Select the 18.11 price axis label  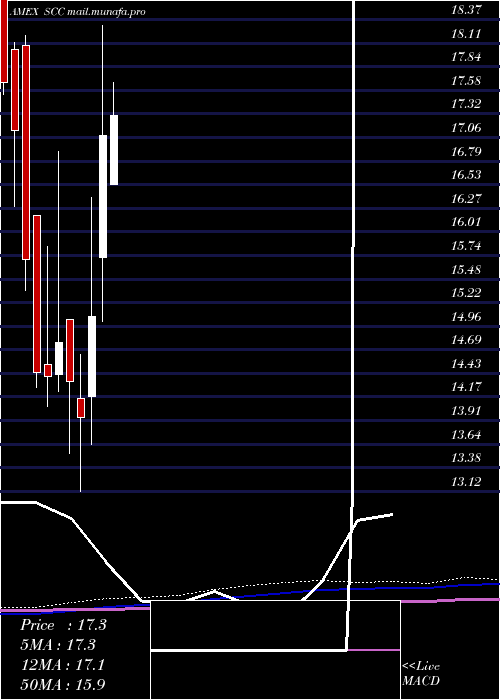[466, 33]
